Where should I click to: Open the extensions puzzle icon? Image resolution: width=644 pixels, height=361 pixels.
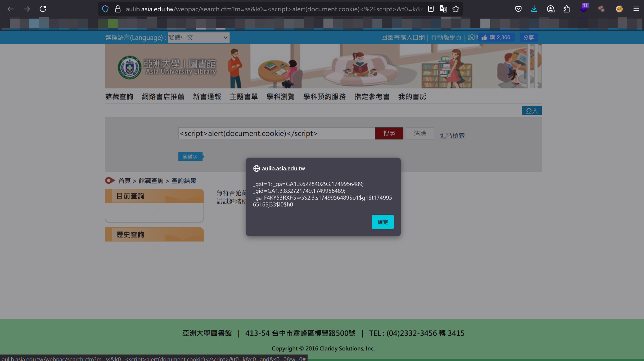(567, 9)
